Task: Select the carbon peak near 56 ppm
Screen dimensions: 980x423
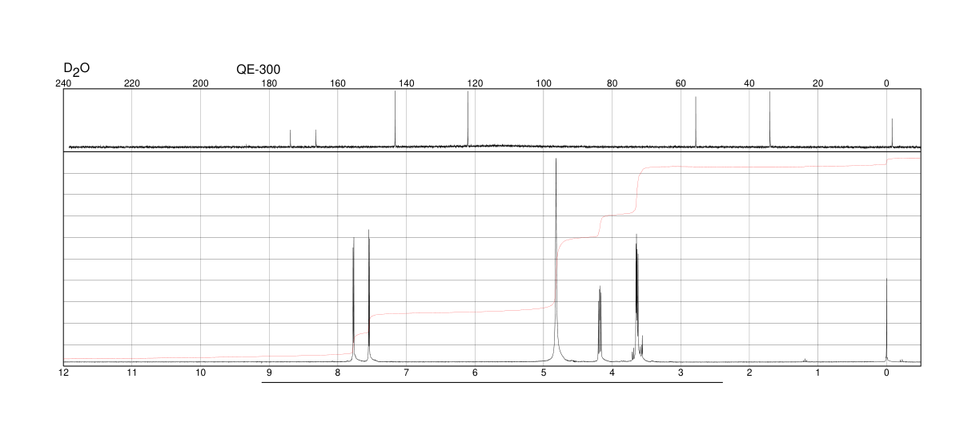Action: (696, 122)
